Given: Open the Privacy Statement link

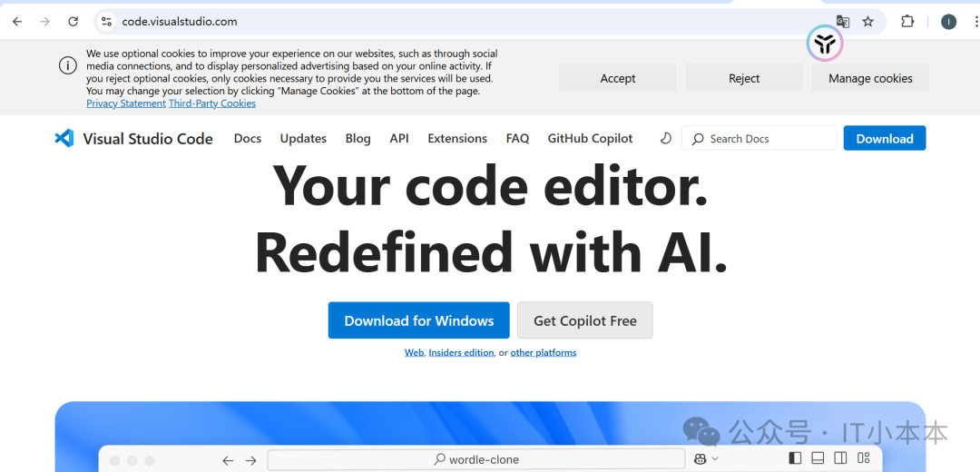Looking at the screenshot, I should click(x=126, y=103).
